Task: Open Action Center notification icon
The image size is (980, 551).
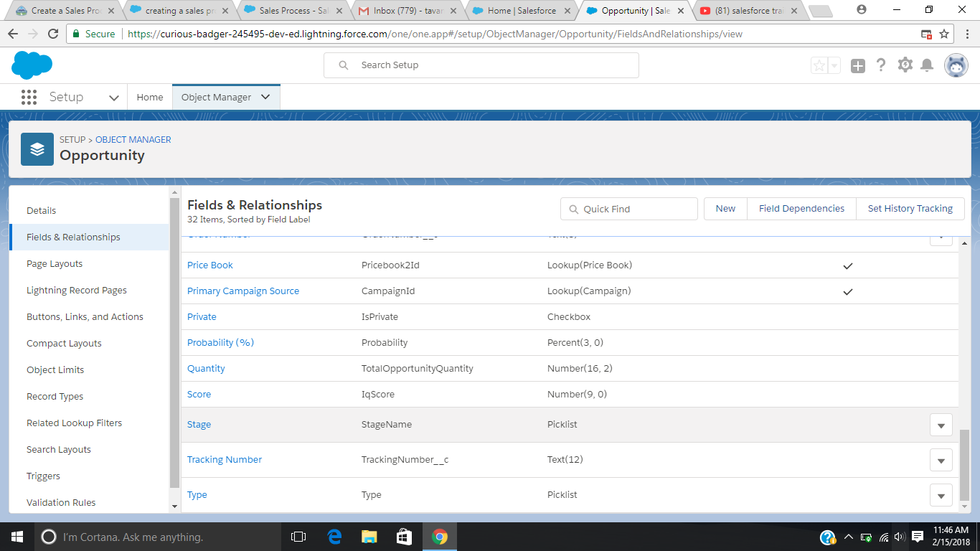Action: (918, 537)
